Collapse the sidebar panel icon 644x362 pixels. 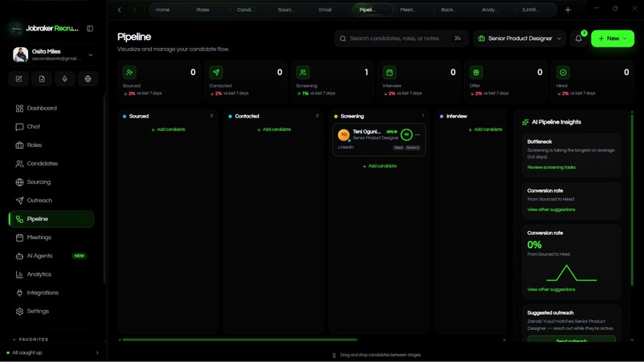point(89,28)
